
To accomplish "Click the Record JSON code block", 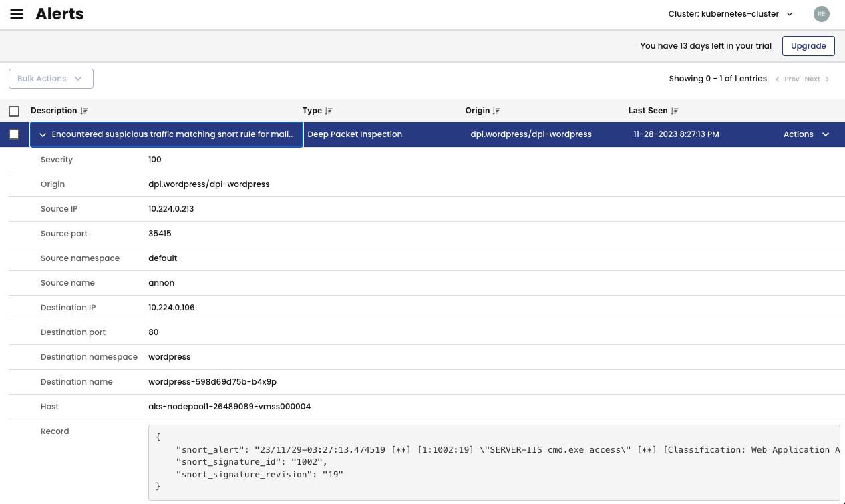I will pyautogui.click(x=494, y=462).
